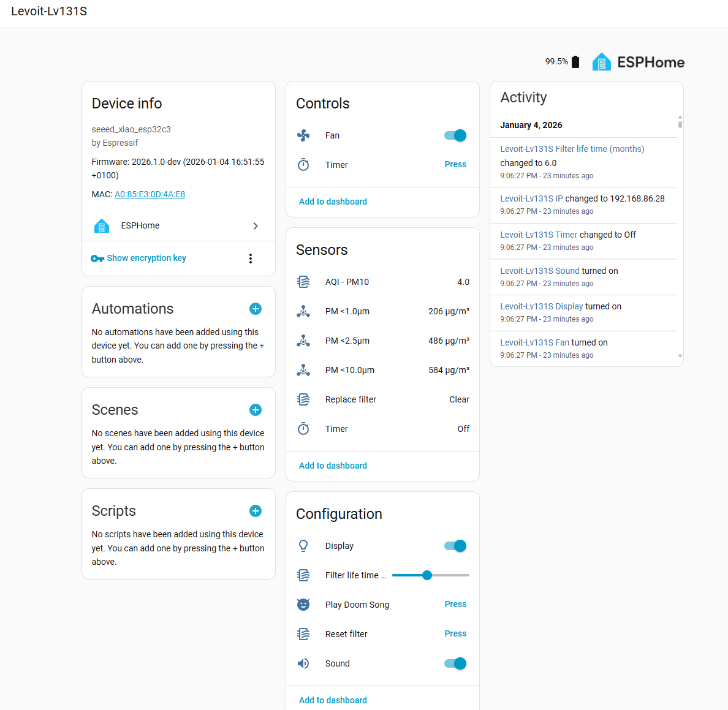Click the Fan icon in Controls
This screenshot has width=728, height=710.
(303, 135)
